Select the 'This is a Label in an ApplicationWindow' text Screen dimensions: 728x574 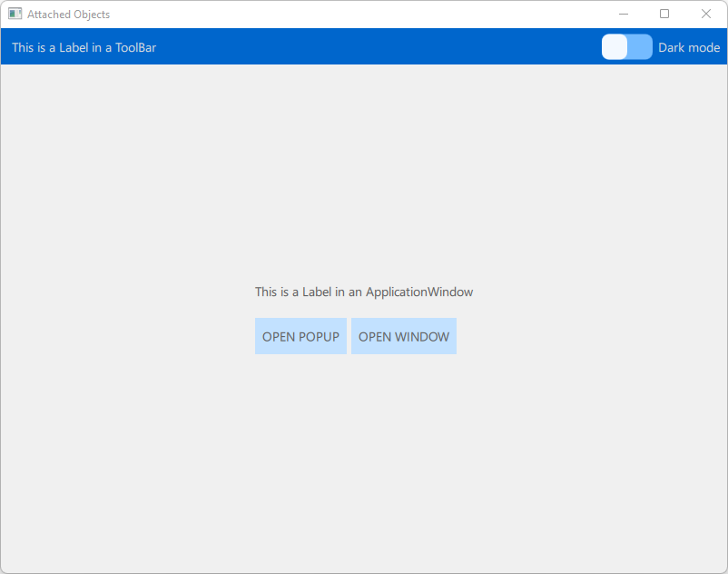click(x=363, y=292)
